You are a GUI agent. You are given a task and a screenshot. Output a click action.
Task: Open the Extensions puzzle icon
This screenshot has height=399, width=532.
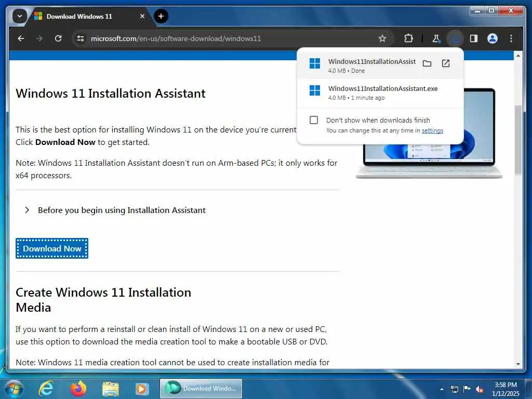tap(408, 38)
